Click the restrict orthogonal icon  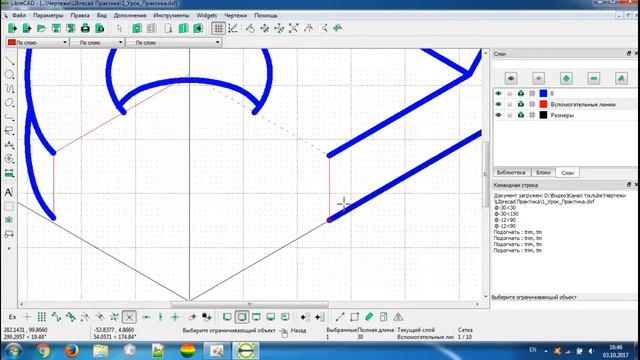click(x=175, y=317)
